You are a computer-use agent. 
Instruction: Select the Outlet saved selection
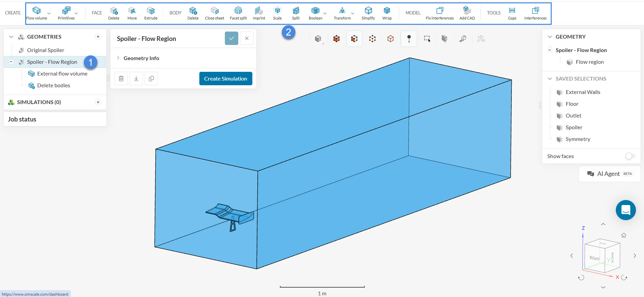pos(573,115)
